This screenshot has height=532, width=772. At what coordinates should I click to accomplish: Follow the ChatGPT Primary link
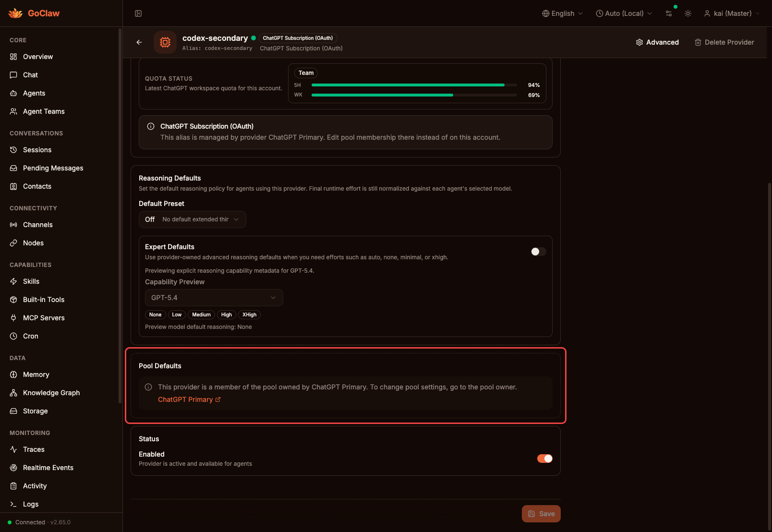(189, 399)
